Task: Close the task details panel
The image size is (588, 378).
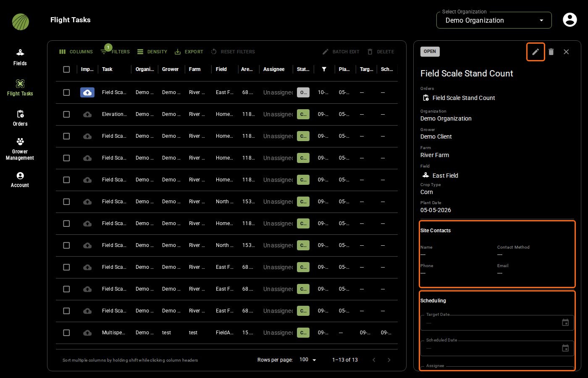Action: point(566,52)
